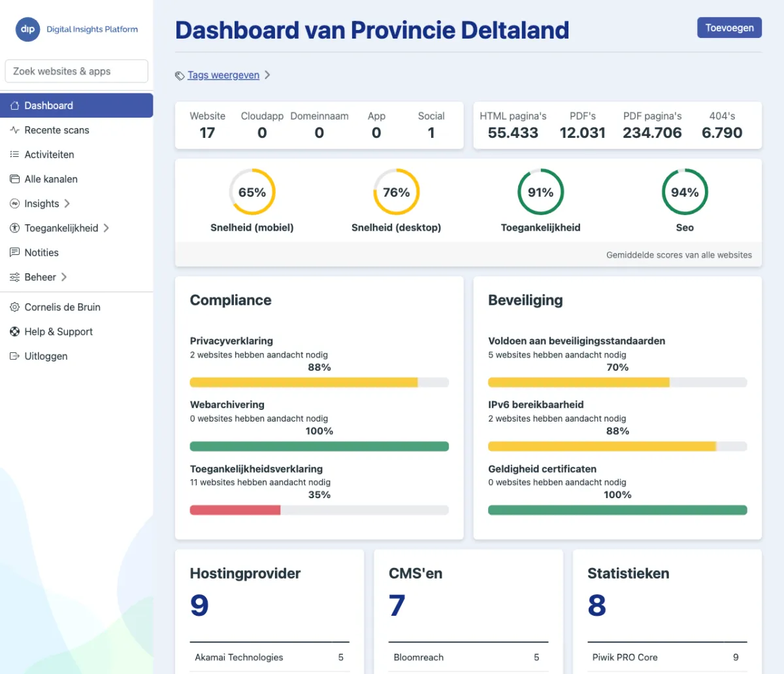Click the Toevoegen button
The width and height of the screenshot is (784, 674).
pyautogui.click(x=729, y=27)
